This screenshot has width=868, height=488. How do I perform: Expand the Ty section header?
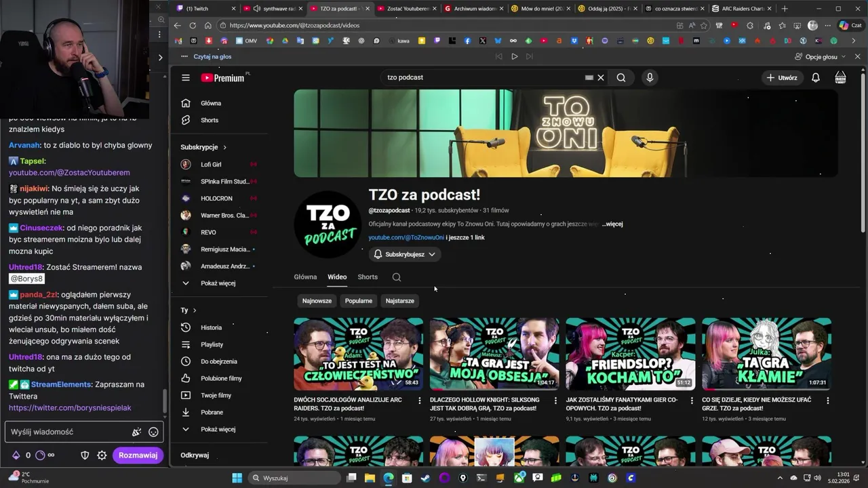[189, 310]
